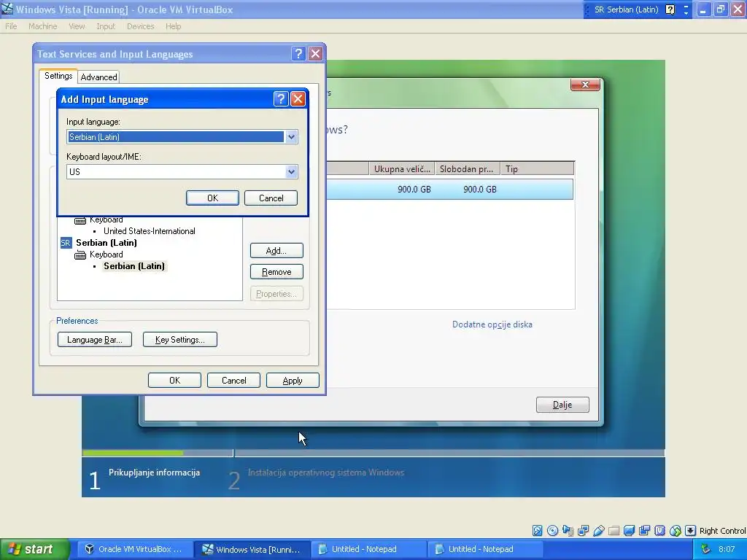Select United States-International keyboard entry

click(149, 231)
